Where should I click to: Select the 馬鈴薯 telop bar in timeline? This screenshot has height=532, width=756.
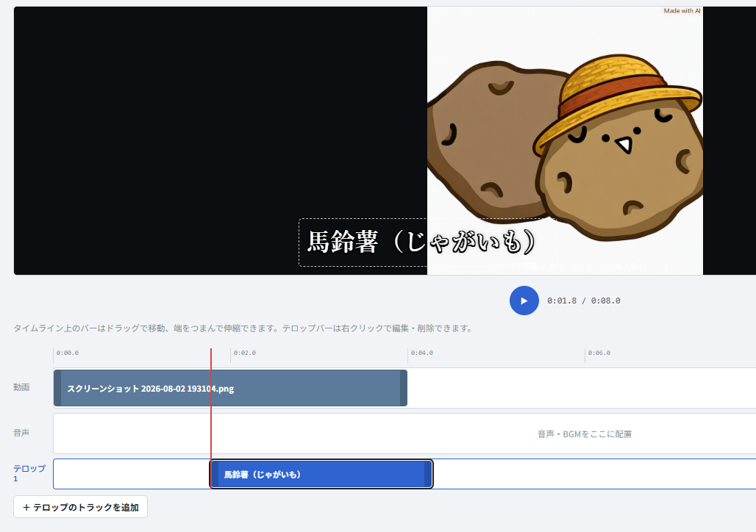[321, 474]
